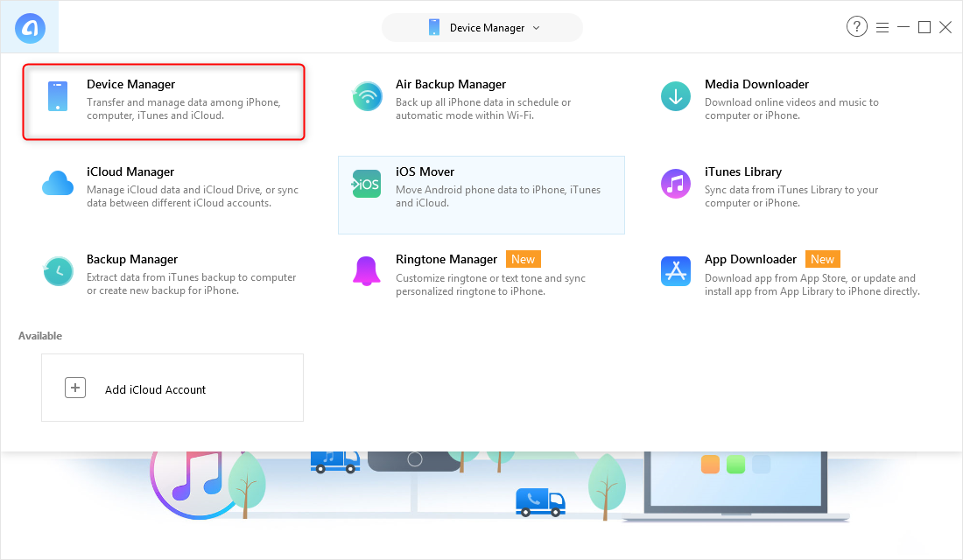Viewport: 963px width, 560px height.
Task: Open iTunes Library
Action: 743,171
